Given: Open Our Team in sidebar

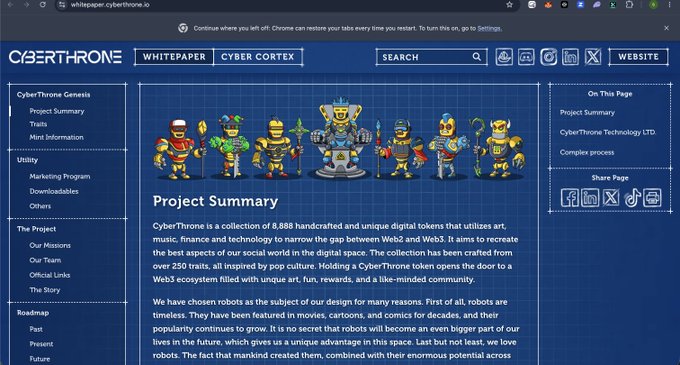Looking at the screenshot, I should click(45, 260).
